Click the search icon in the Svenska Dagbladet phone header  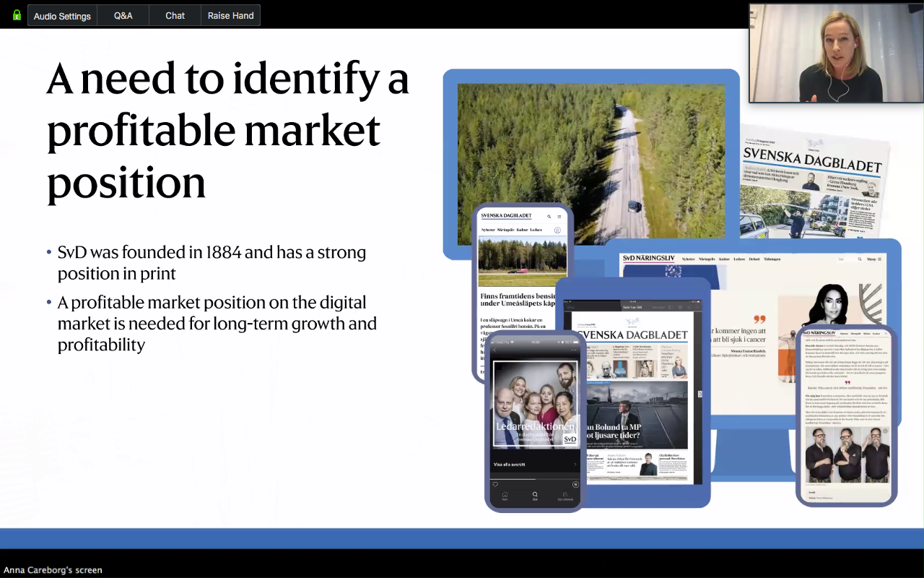(x=549, y=216)
